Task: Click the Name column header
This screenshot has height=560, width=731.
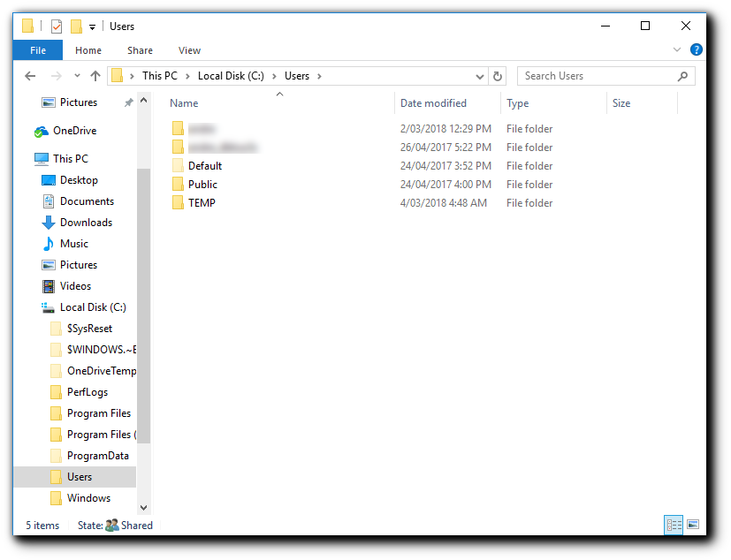Action: [183, 103]
